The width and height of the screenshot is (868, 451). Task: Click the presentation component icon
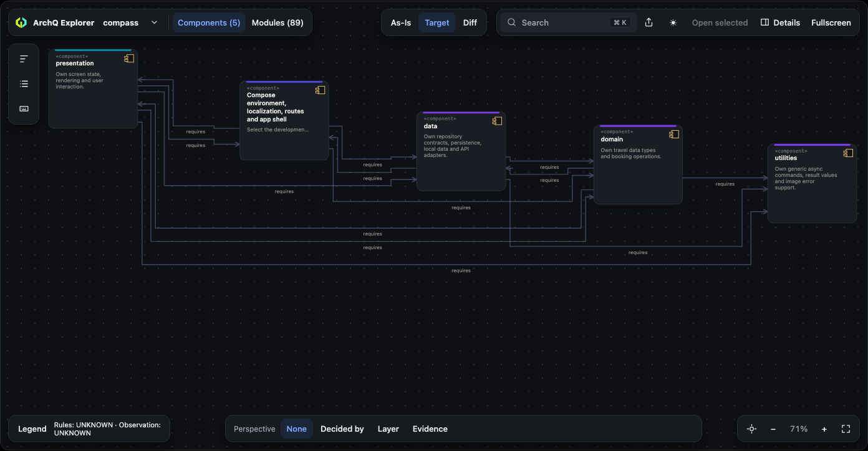(129, 59)
